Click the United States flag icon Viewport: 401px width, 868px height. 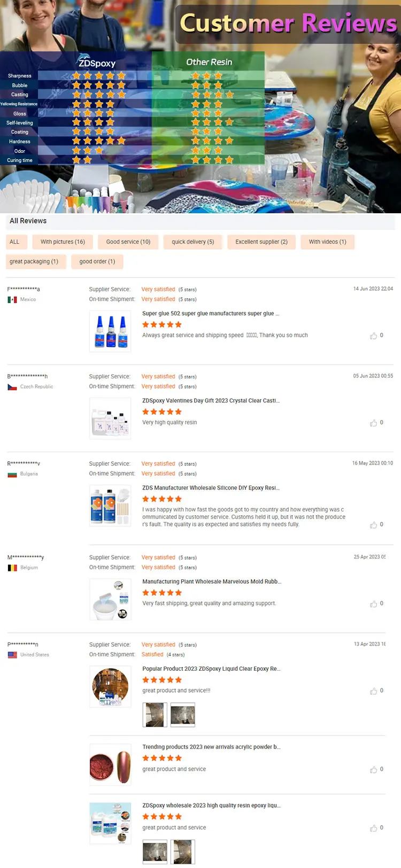coord(12,655)
